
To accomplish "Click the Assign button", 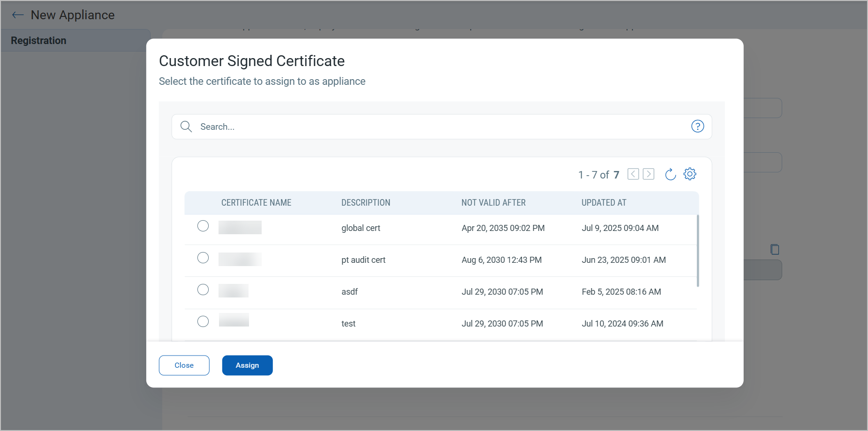I will [x=248, y=365].
